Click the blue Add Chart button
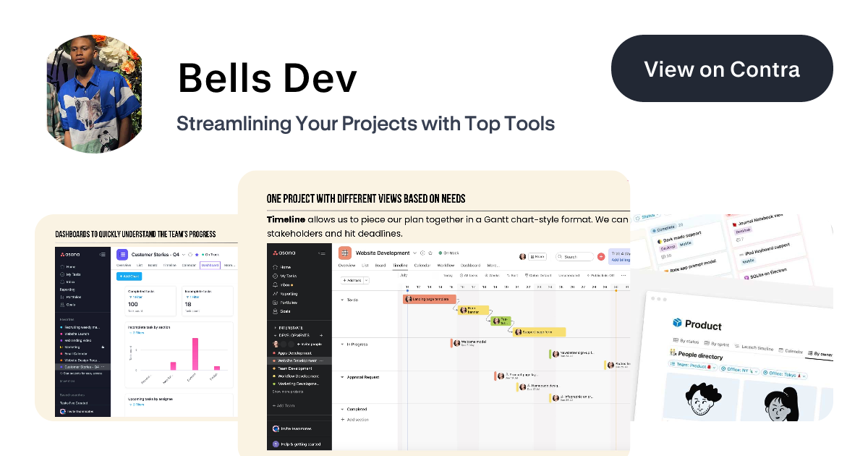The image size is (868, 456). [129, 276]
